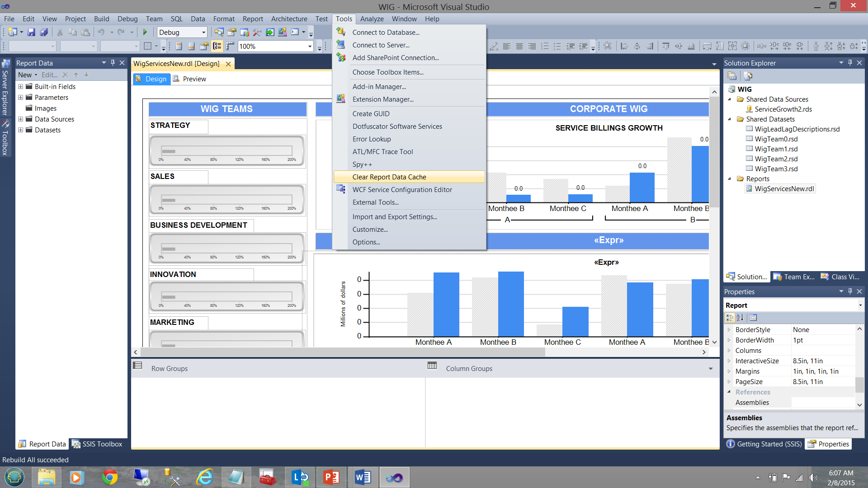
Task: Expand the Data Sources tree node
Action: point(20,119)
